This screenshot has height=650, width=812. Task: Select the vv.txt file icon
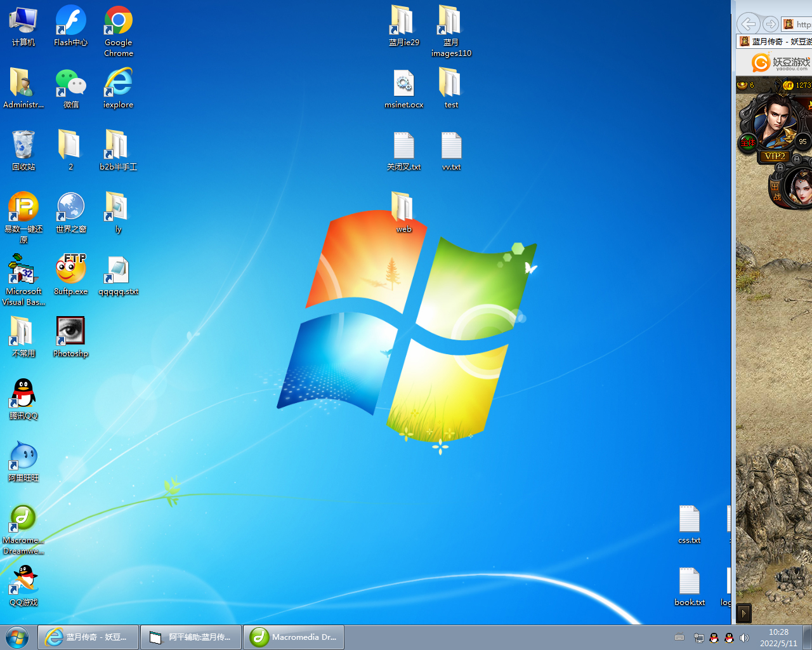tap(451, 150)
